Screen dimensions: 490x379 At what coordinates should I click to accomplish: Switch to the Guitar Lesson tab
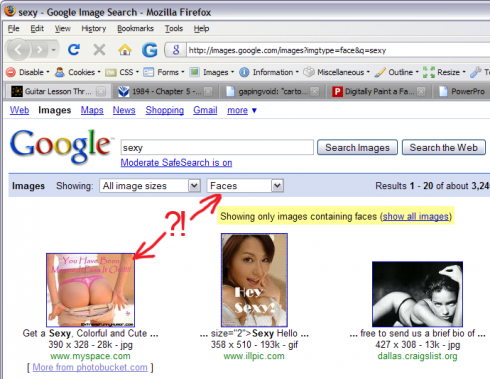[x=58, y=91]
